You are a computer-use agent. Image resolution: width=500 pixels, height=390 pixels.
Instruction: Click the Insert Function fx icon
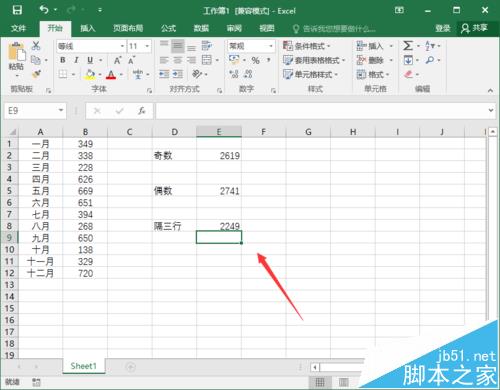141,111
